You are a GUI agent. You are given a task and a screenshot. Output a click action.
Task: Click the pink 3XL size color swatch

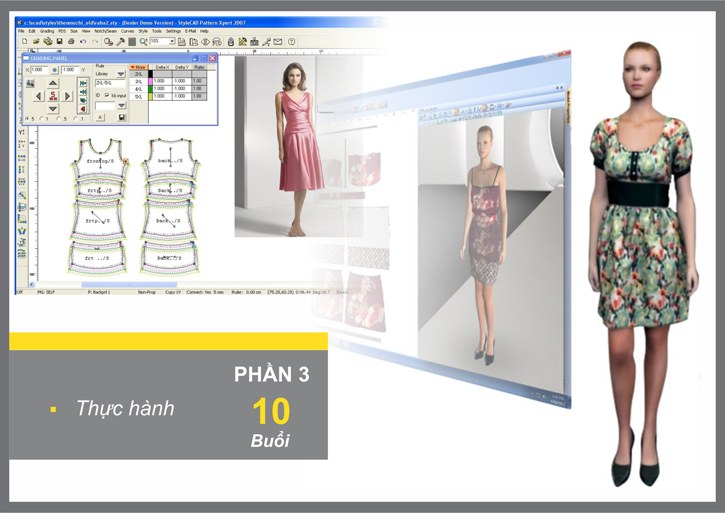(x=150, y=81)
